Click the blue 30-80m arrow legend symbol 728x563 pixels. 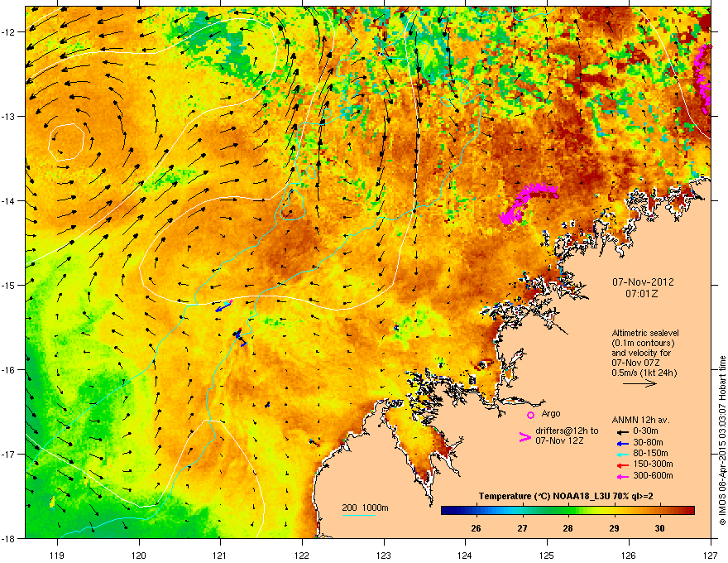(623, 443)
